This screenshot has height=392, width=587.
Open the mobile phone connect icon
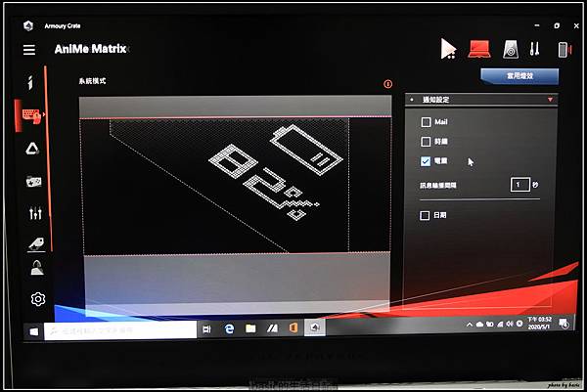click(x=564, y=50)
